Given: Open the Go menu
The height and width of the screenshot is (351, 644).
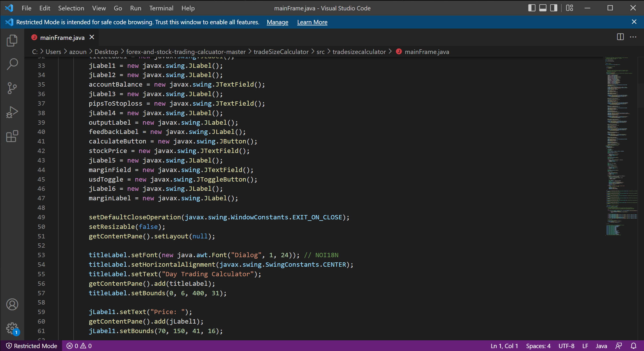Looking at the screenshot, I should [118, 8].
